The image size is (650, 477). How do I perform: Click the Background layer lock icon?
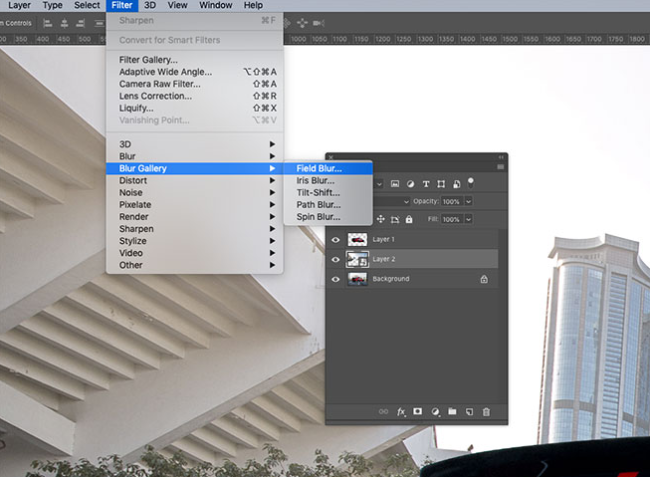point(484,279)
